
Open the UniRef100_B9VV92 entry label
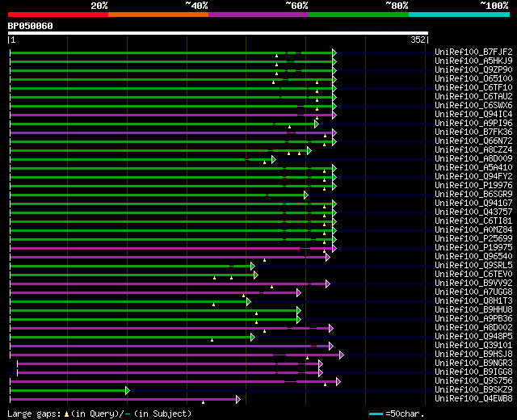[x=473, y=283]
